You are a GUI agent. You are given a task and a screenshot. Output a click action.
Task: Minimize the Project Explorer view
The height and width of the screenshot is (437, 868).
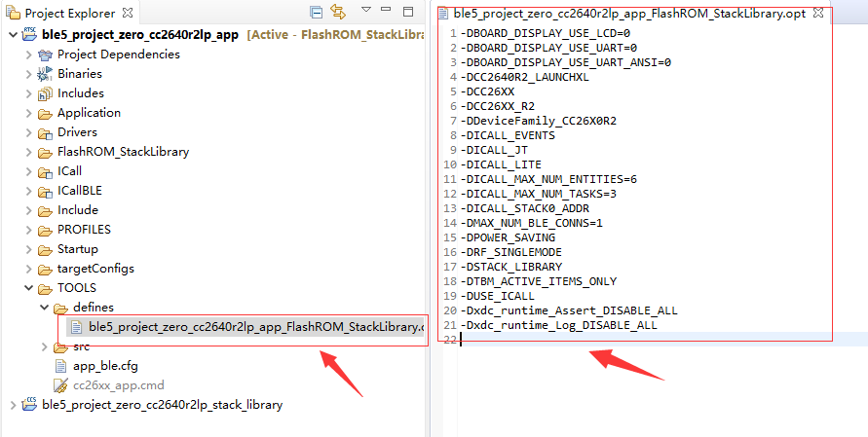[387, 10]
